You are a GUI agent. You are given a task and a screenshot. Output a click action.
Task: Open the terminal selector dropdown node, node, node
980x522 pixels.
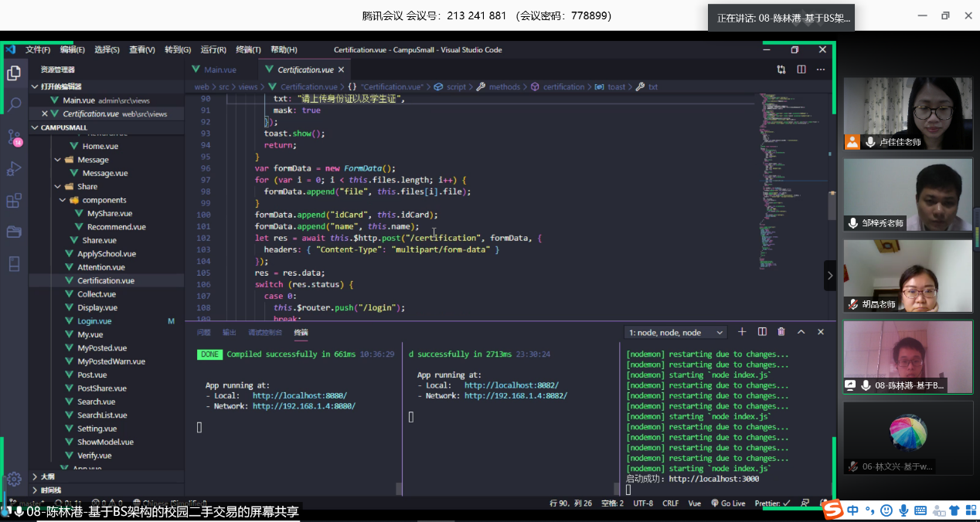[676, 332]
